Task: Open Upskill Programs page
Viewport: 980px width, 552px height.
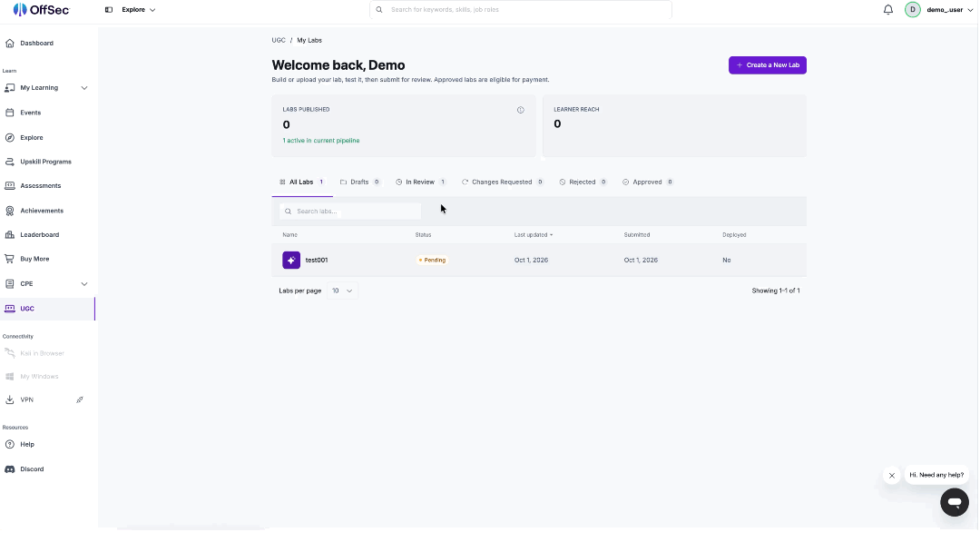Action: point(47,162)
